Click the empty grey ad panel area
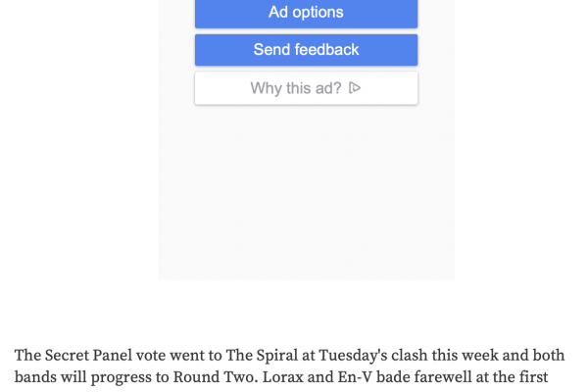The height and width of the screenshot is (392, 588). [306, 196]
